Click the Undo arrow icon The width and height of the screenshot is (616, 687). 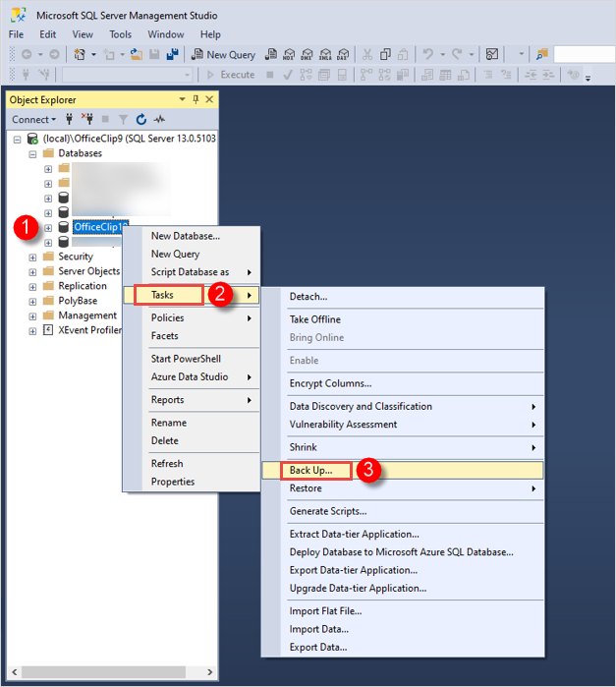pyautogui.click(x=428, y=54)
